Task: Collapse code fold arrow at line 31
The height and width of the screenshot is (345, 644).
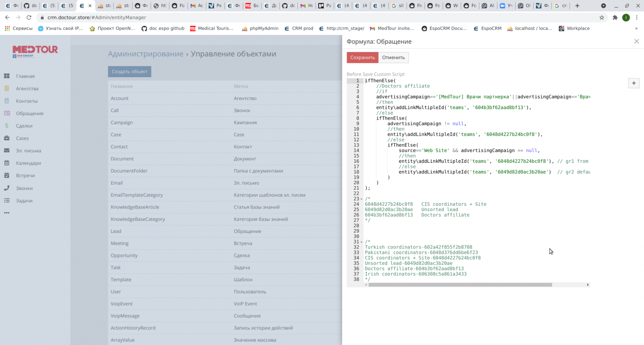Action: coord(362,242)
